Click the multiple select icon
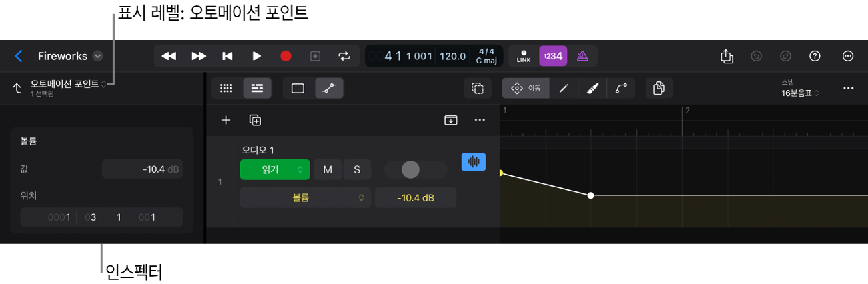This screenshot has width=868, height=284. tap(478, 88)
